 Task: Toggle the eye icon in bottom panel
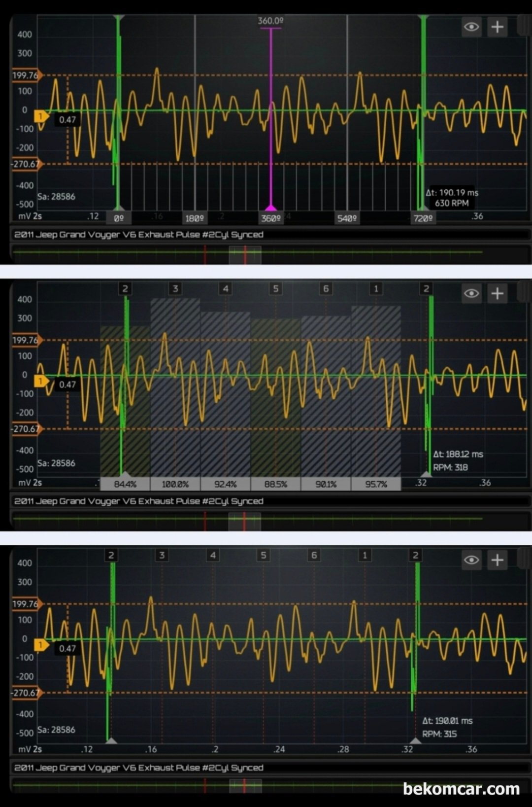471,560
